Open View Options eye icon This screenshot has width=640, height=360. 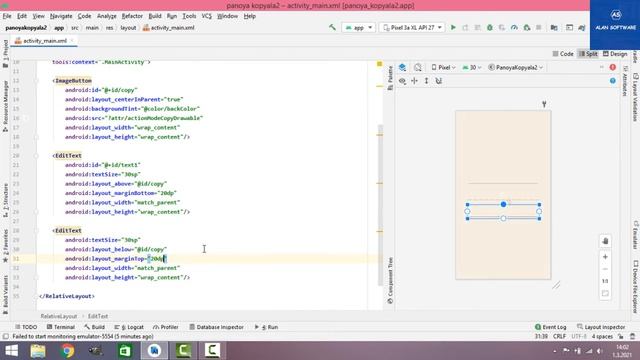pyautogui.click(x=402, y=81)
